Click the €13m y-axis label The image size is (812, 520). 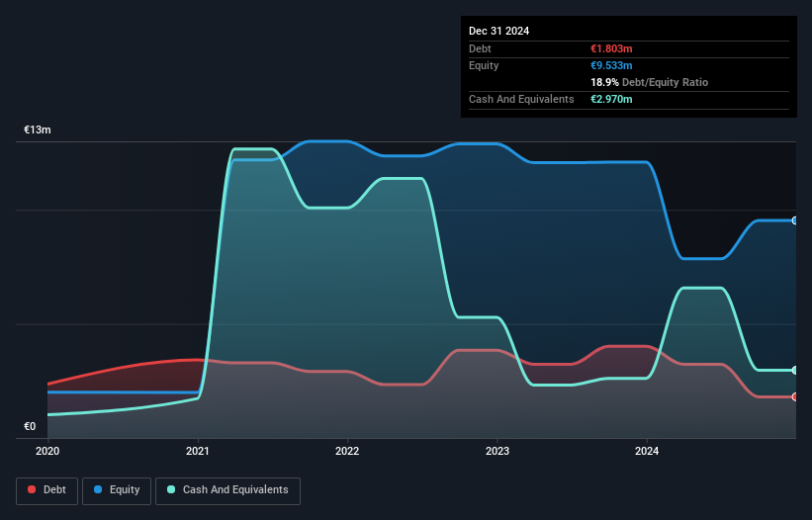pyautogui.click(x=38, y=130)
